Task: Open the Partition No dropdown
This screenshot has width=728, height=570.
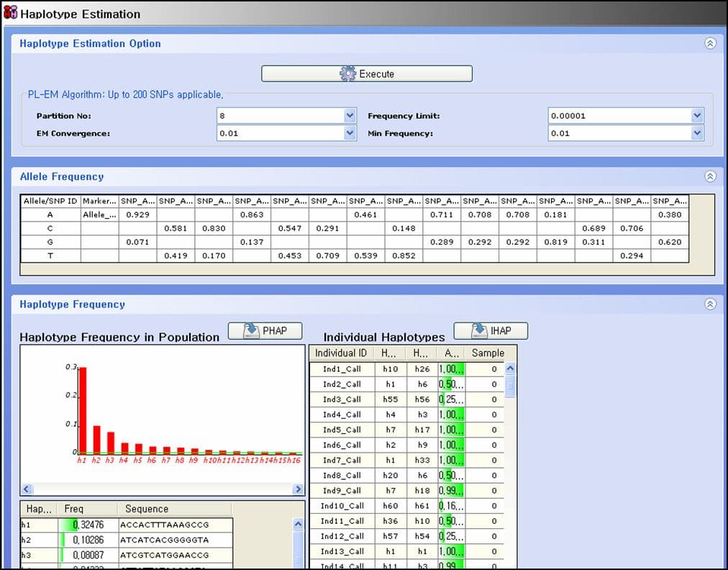Action: coord(350,116)
